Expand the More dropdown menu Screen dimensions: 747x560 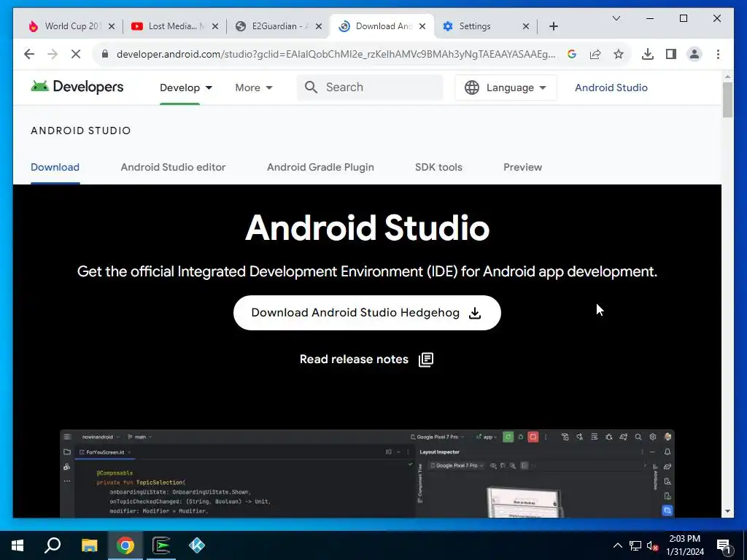tap(253, 87)
